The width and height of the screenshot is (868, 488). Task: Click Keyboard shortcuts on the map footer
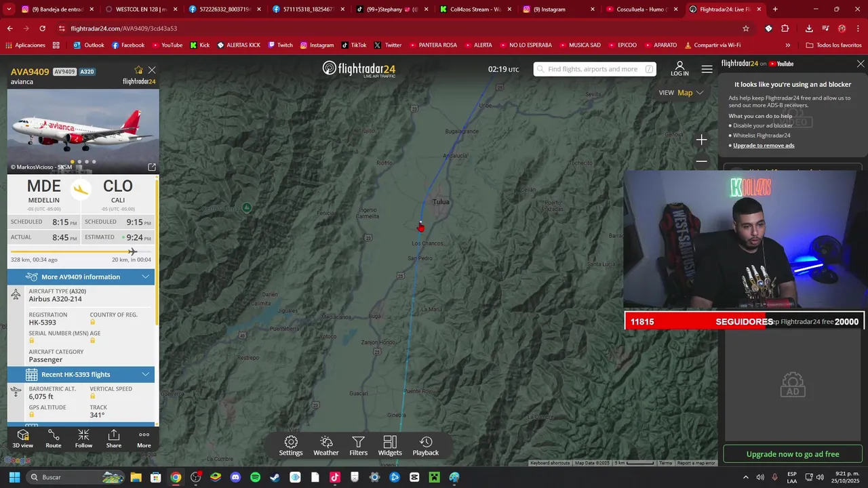click(x=550, y=463)
